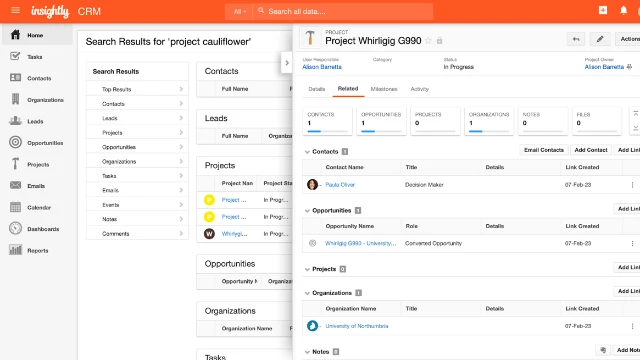Click the Whirligig opportunity target icon
Screen dimensions: 640x360
[312, 243]
